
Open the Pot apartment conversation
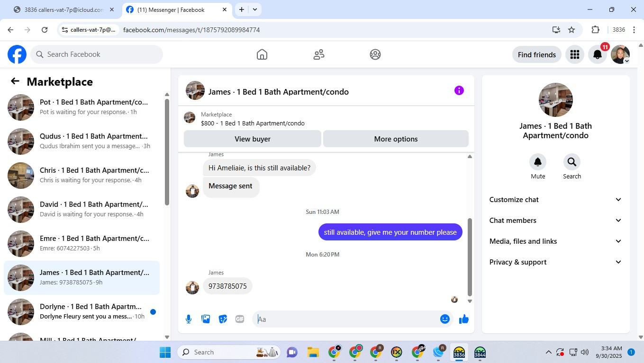coord(82,107)
